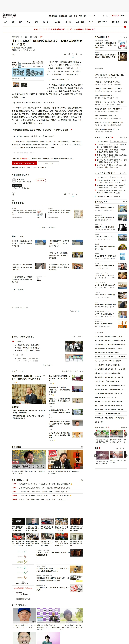Open 経済 in top navigation bar
Screen dimensions: 129x644
(x=21, y=22)
